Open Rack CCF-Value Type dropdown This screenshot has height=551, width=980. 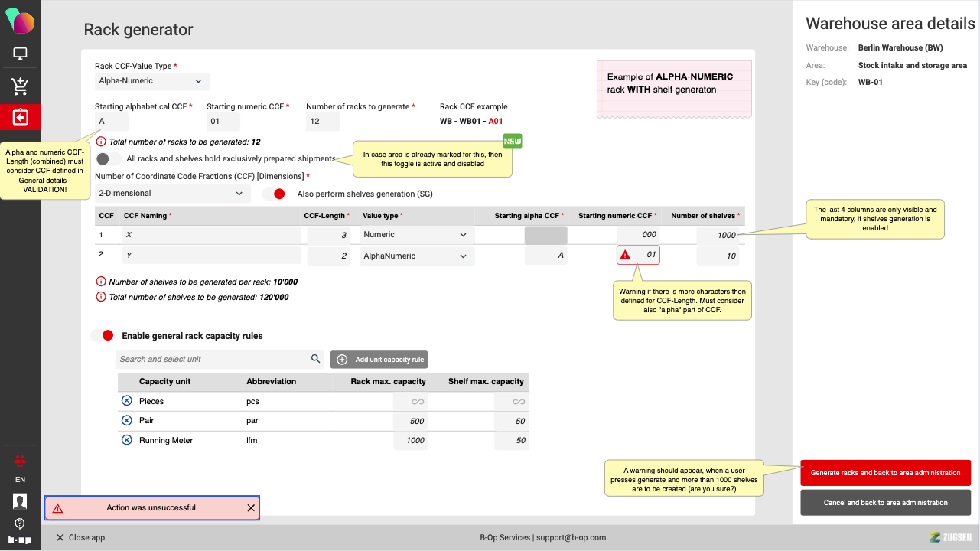pyautogui.click(x=151, y=81)
